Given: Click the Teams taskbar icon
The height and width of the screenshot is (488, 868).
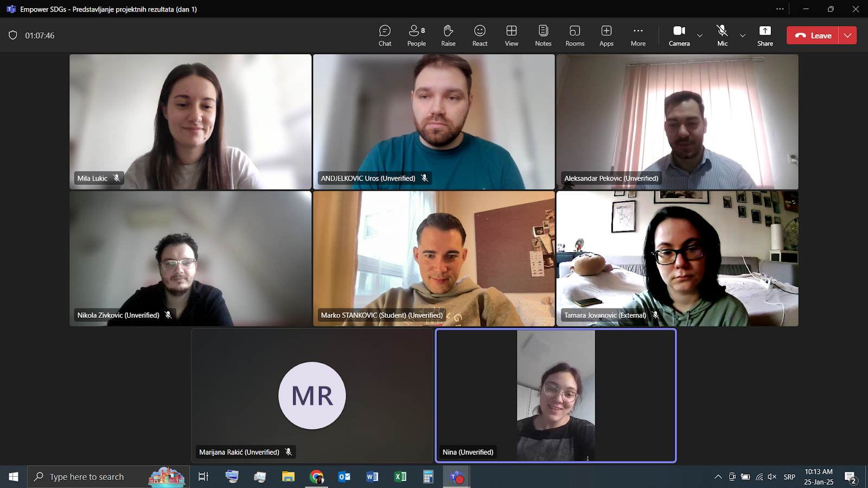Looking at the screenshot, I should [x=457, y=477].
